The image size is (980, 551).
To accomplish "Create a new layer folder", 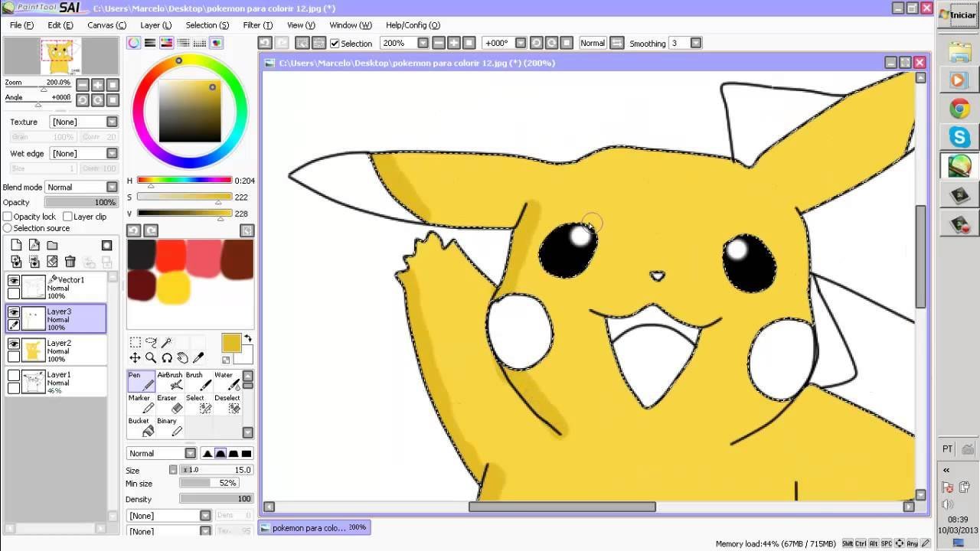I will [x=52, y=245].
